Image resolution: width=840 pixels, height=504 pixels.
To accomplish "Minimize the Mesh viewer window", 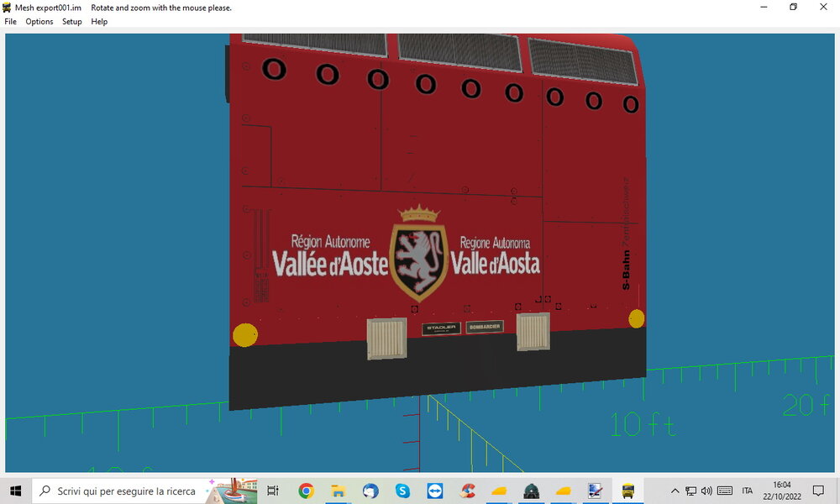I will (x=764, y=7).
